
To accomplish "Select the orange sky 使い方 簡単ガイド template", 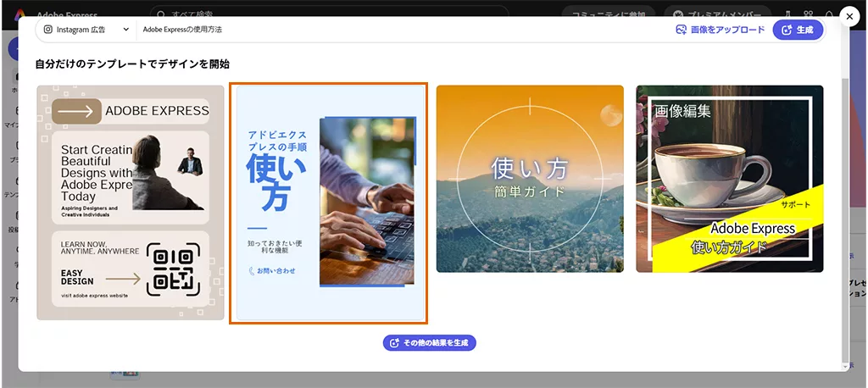I will pyautogui.click(x=530, y=179).
